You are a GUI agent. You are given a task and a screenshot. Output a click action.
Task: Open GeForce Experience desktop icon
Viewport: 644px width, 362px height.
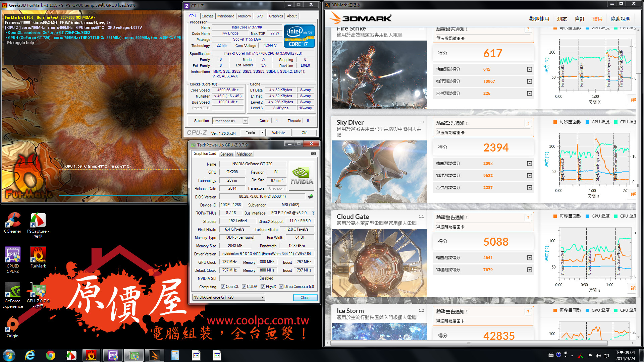coord(13,295)
